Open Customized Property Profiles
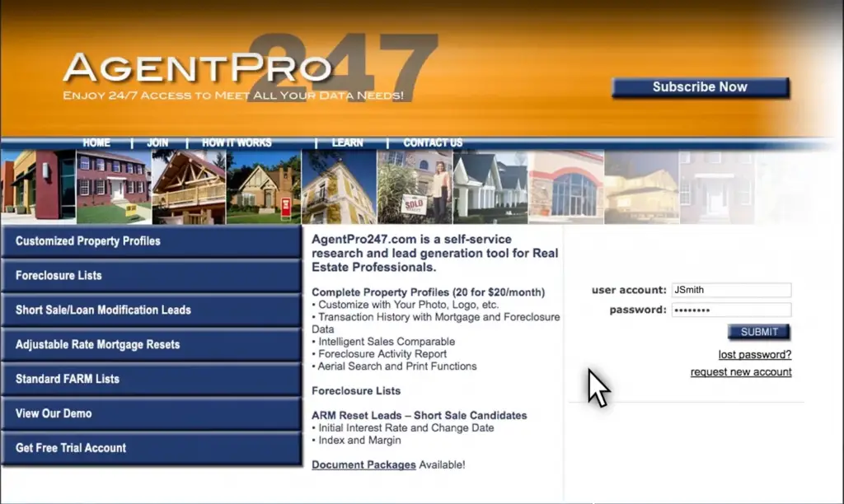844x504 pixels. coord(152,241)
